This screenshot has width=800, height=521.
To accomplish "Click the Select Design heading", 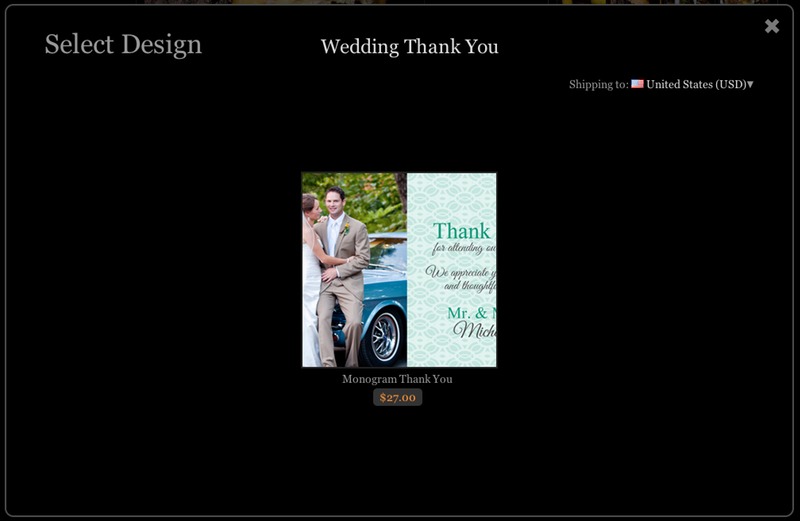I will (x=123, y=44).
